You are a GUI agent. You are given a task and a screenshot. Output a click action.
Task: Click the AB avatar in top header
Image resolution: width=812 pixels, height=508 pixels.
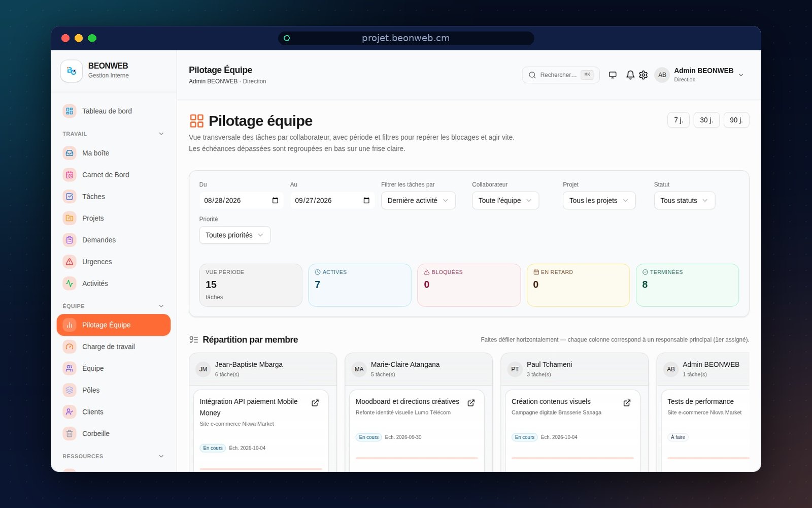coord(662,75)
